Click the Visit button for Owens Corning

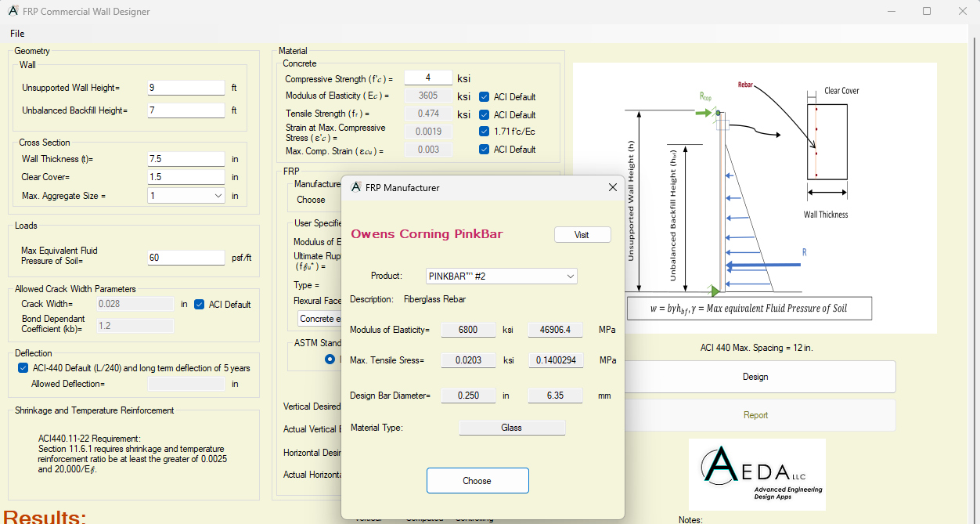click(x=582, y=235)
